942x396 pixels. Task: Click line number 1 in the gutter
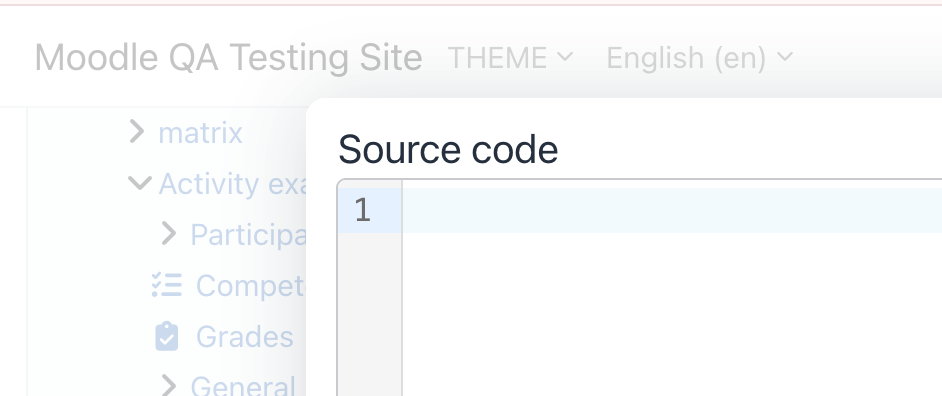pyautogui.click(x=362, y=210)
